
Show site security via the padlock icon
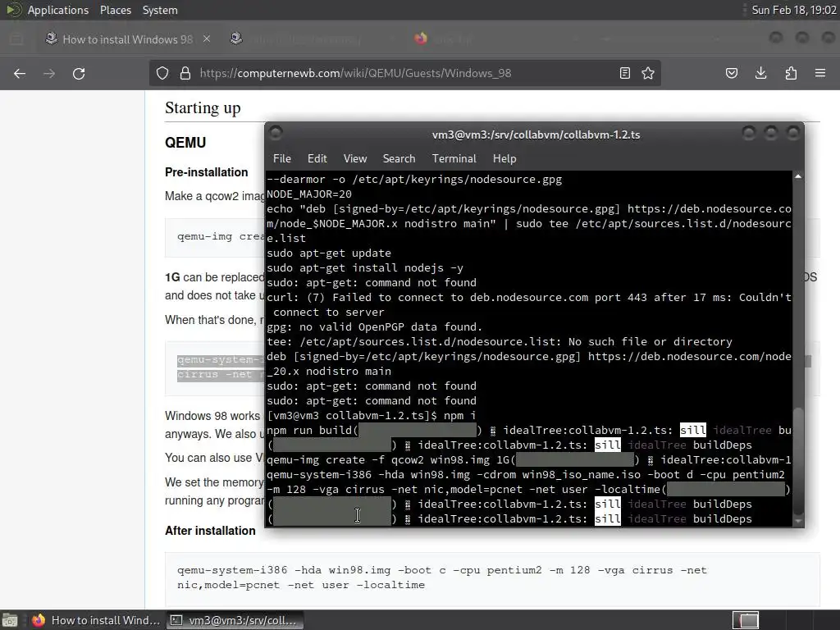[x=185, y=73]
